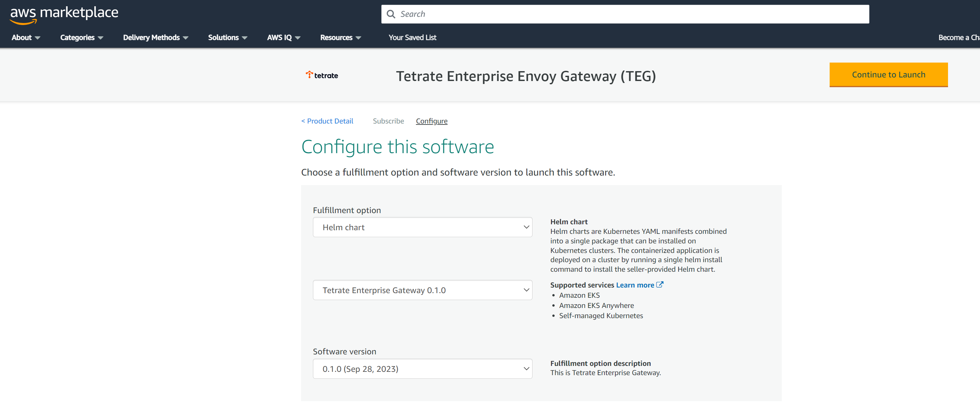Click the Fulfillment option label
The image size is (980, 413).
coord(347,210)
